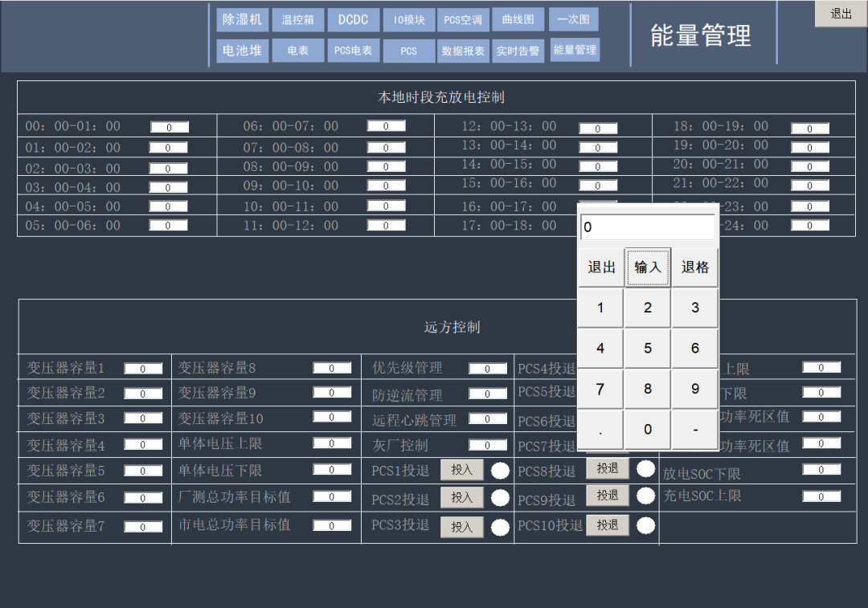Screen dimensions: 868x608
Task: Open the 实时告警 page
Action: point(518,51)
